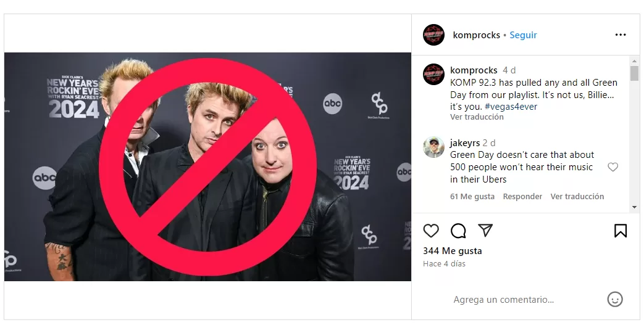Show caption translation with Ver traducción

tap(477, 117)
